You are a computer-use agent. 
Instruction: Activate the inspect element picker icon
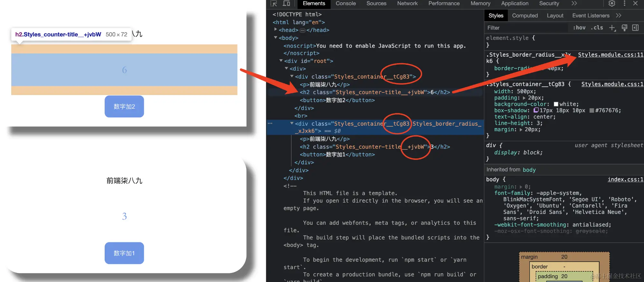[x=274, y=4]
